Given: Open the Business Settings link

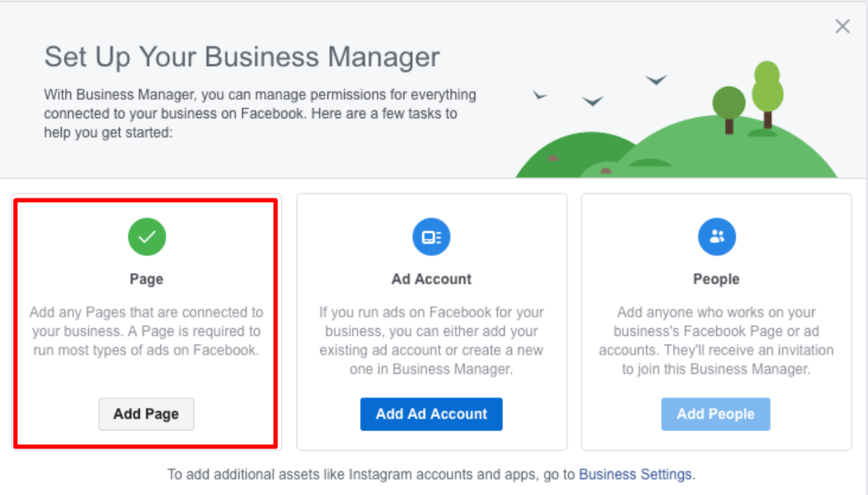Looking at the screenshot, I should click(635, 474).
